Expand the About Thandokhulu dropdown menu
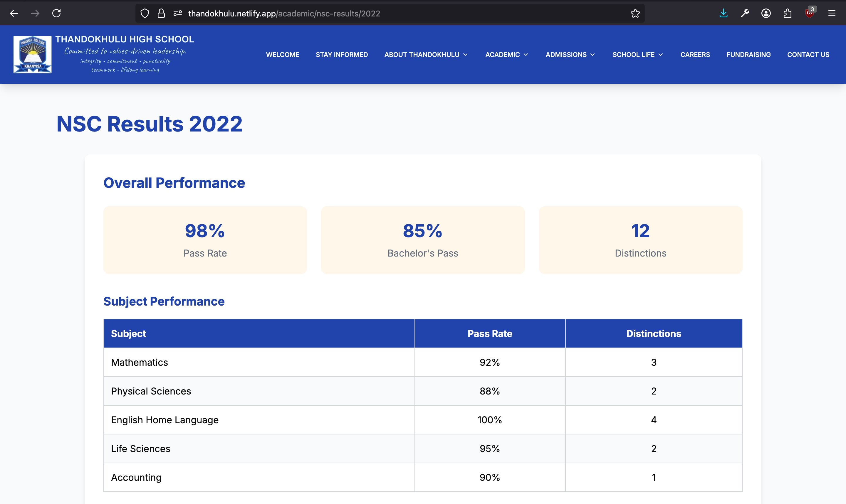 click(426, 55)
